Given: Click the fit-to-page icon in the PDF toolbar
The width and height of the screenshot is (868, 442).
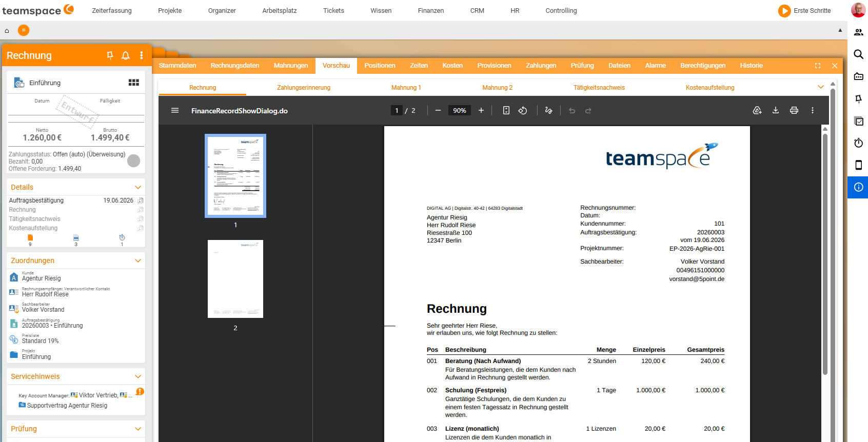Looking at the screenshot, I should (x=506, y=110).
